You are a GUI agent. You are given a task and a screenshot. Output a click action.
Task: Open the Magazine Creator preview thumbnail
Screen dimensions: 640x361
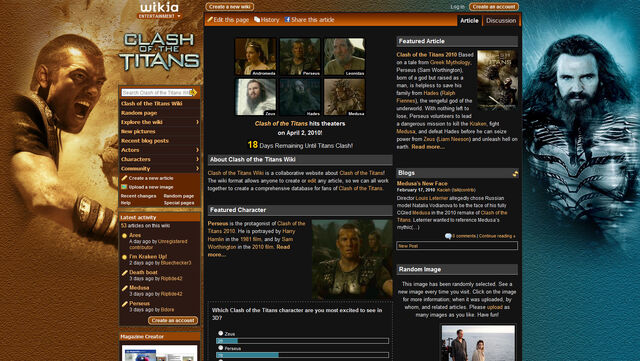click(x=160, y=353)
